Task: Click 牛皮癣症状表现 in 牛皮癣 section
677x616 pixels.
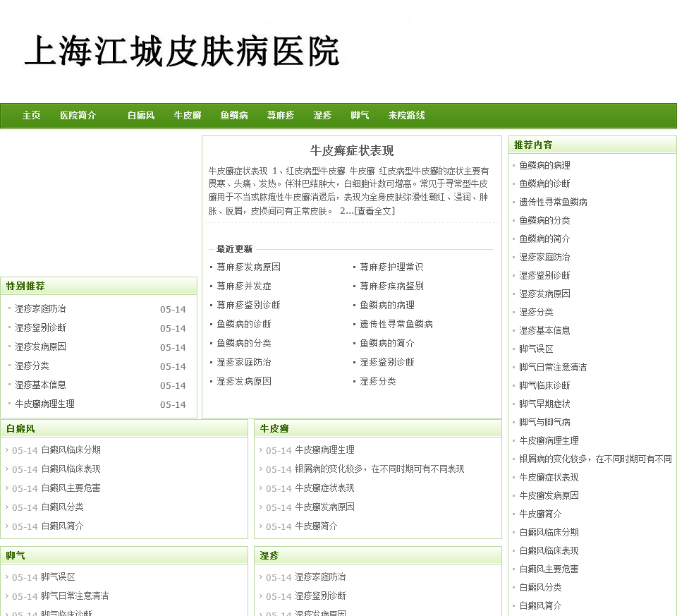Action: pos(324,488)
